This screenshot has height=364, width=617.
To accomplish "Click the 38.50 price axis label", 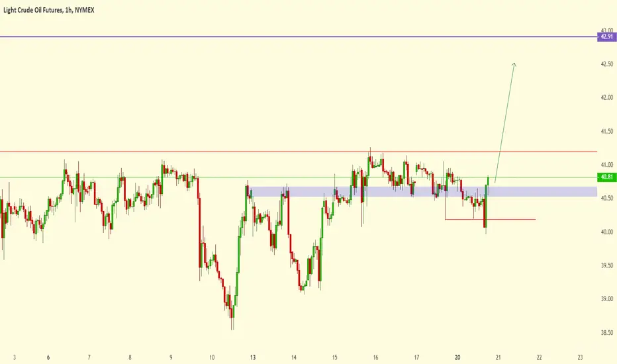I will [x=607, y=333].
